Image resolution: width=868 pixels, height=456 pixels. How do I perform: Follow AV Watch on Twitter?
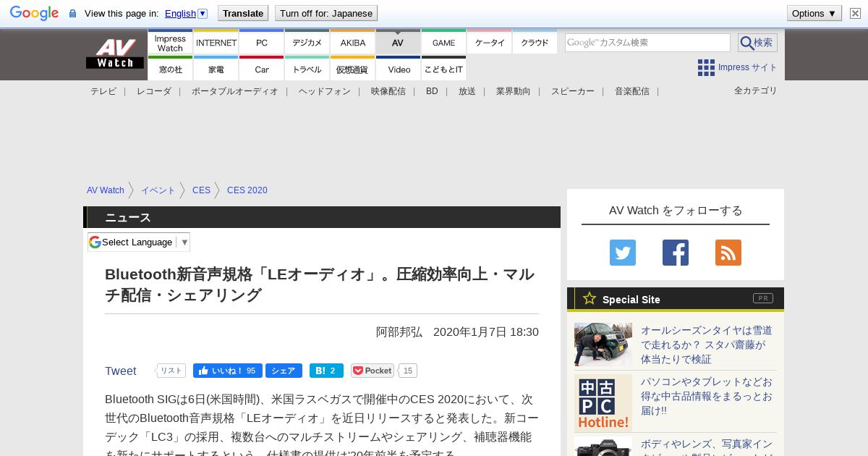(x=623, y=253)
